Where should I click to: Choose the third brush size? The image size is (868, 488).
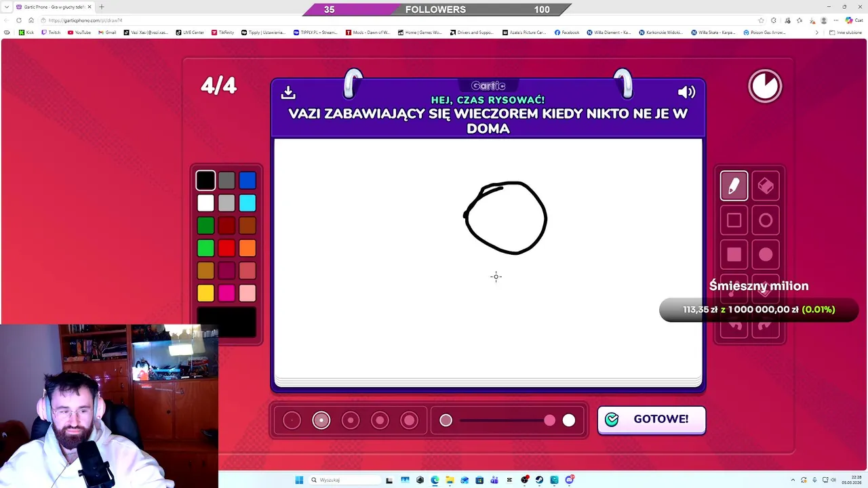coord(351,420)
